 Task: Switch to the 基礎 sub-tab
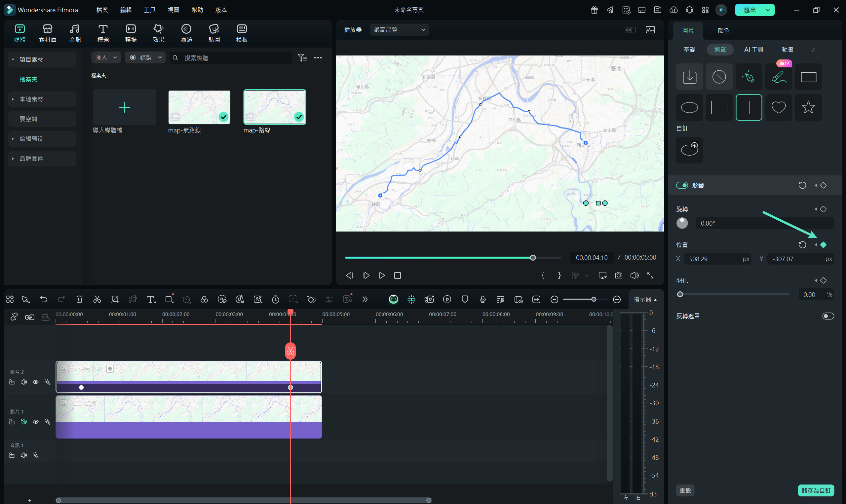pos(689,50)
